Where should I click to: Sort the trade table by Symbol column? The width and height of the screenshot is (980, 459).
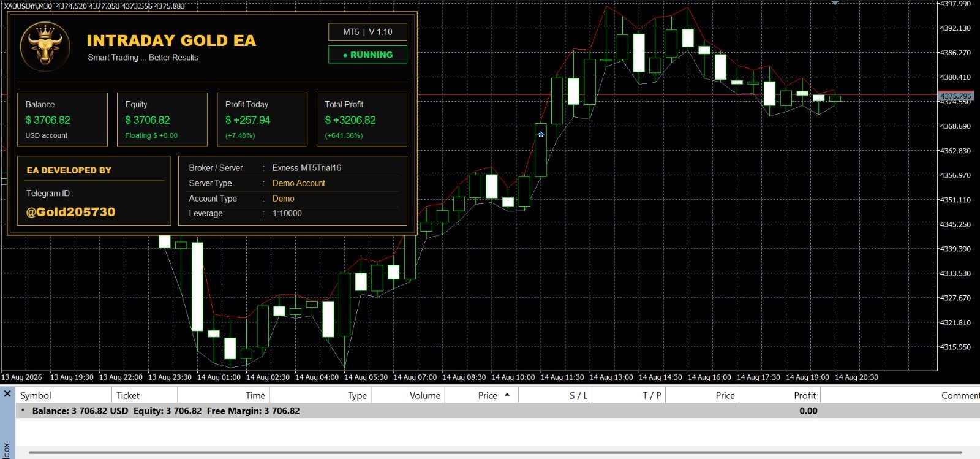click(63, 395)
